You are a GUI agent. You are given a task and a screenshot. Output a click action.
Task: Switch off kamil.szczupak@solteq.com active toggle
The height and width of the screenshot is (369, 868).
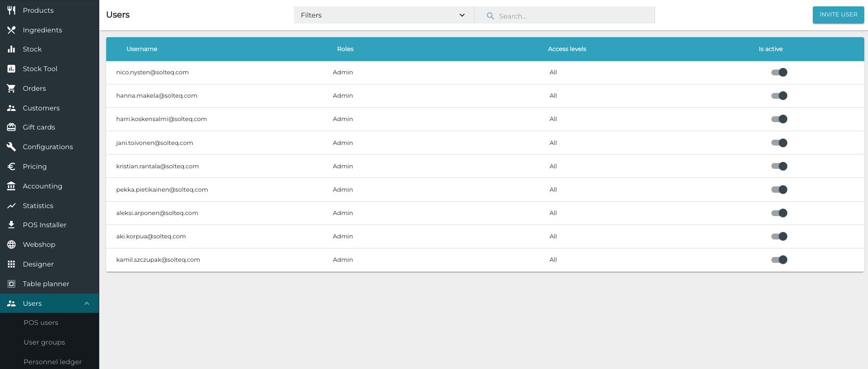pos(779,260)
